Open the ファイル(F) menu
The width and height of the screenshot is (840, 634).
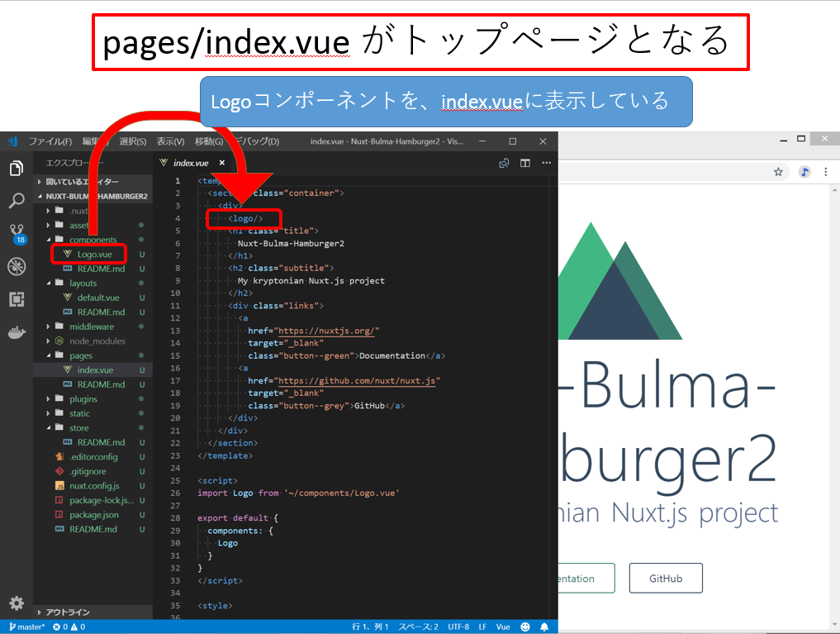(x=50, y=141)
